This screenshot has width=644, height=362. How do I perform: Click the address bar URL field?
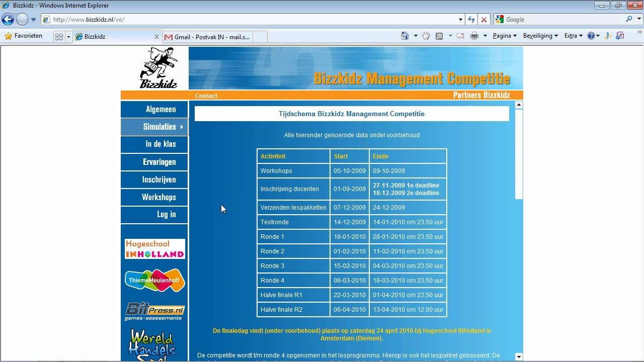(253, 20)
